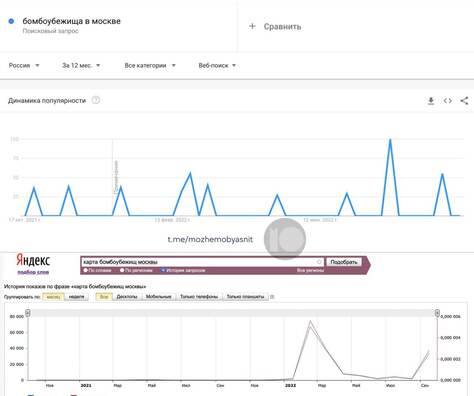Click the left range slider handle

pos(28,313)
